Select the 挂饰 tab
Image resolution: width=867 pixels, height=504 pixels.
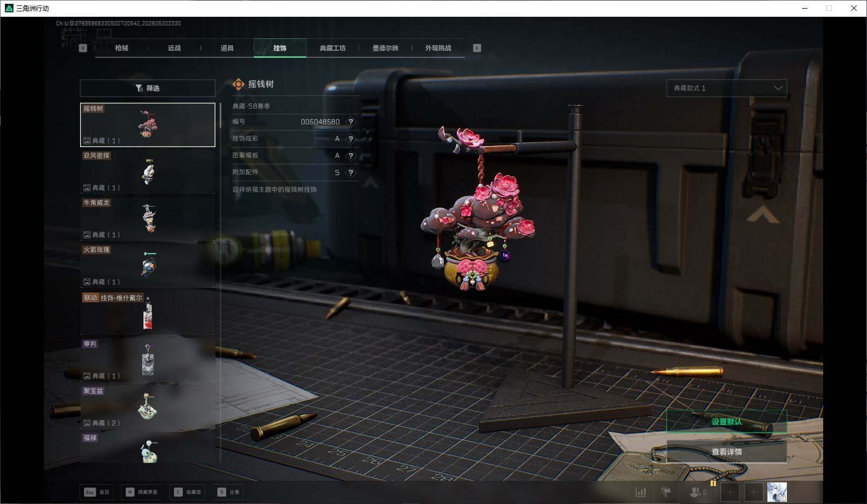(x=280, y=48)
